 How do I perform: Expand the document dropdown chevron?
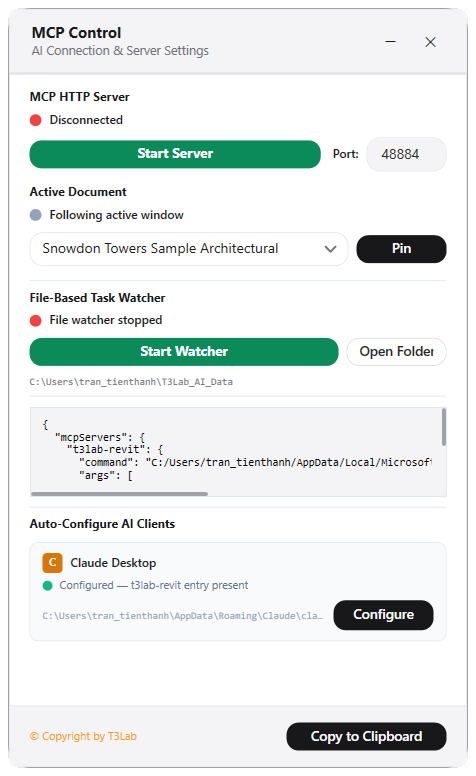pos(330,249)
